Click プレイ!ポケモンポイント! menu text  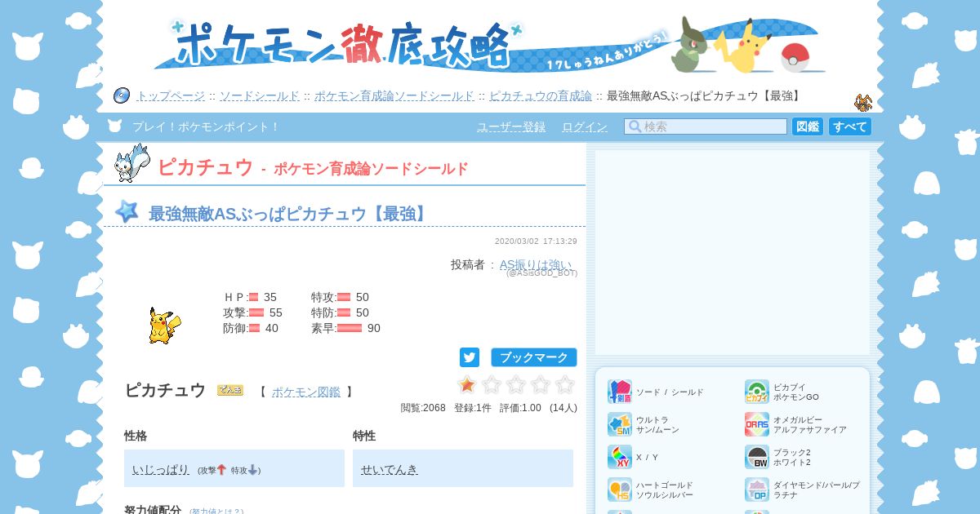[x=206, y=126]
